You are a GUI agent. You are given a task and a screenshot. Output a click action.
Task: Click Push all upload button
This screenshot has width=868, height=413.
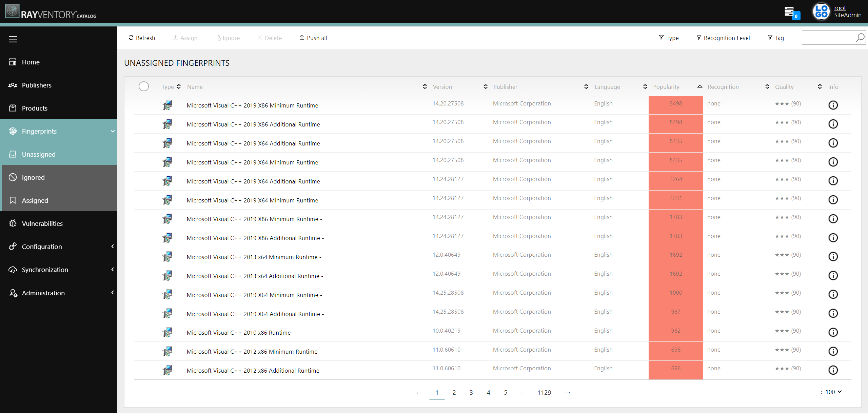(313, 38)
